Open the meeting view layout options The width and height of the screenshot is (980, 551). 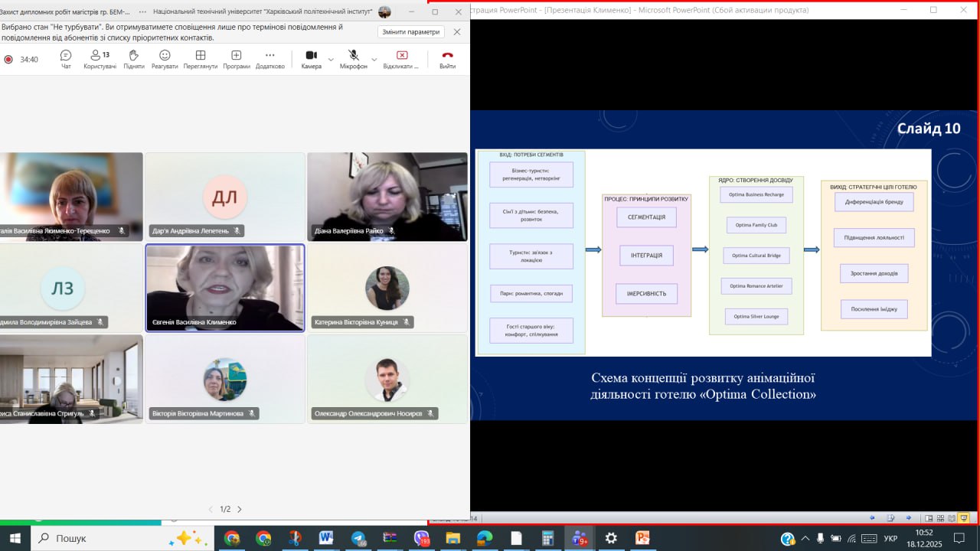[x=201, y=59]
